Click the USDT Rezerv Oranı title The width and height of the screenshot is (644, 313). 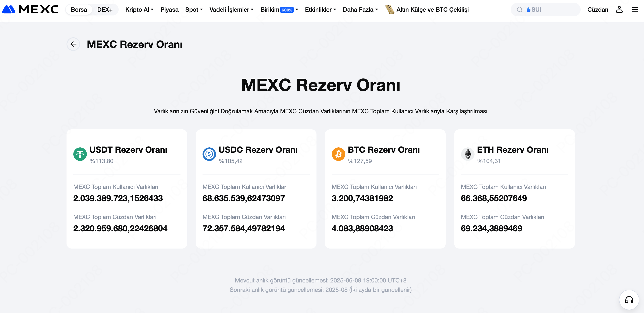tap(128, 150)
